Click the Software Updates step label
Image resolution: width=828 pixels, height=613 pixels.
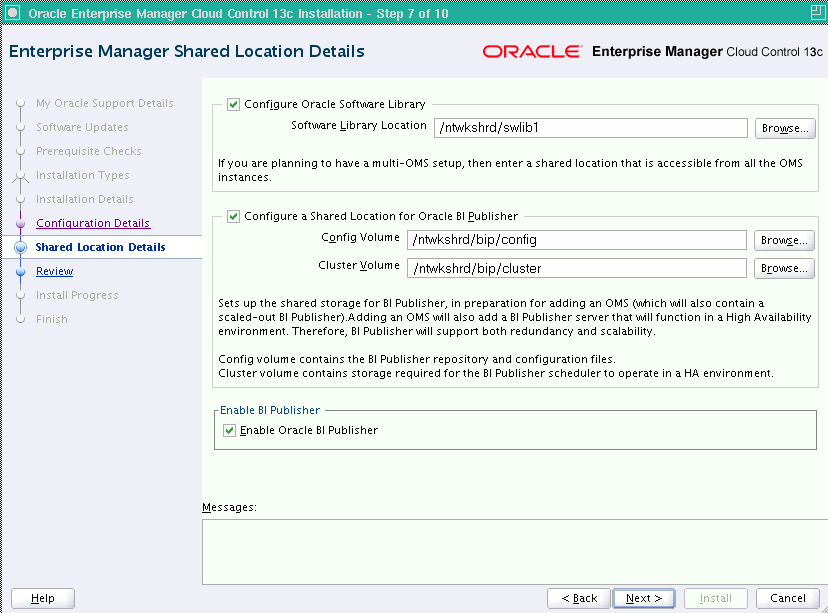[x=82, y=127]
